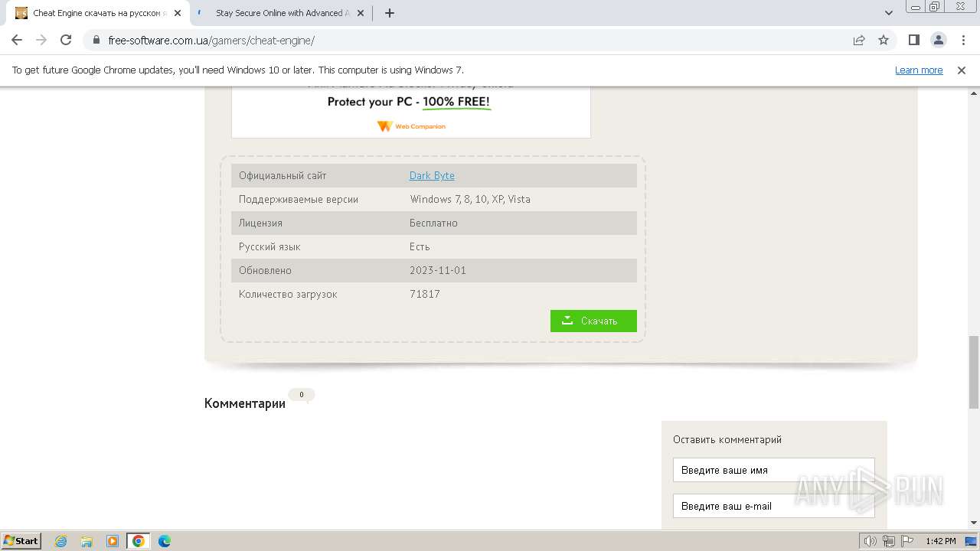Share this page via the share icon
The width and height of the screenshot is (980, 551).
click(859, 41)
